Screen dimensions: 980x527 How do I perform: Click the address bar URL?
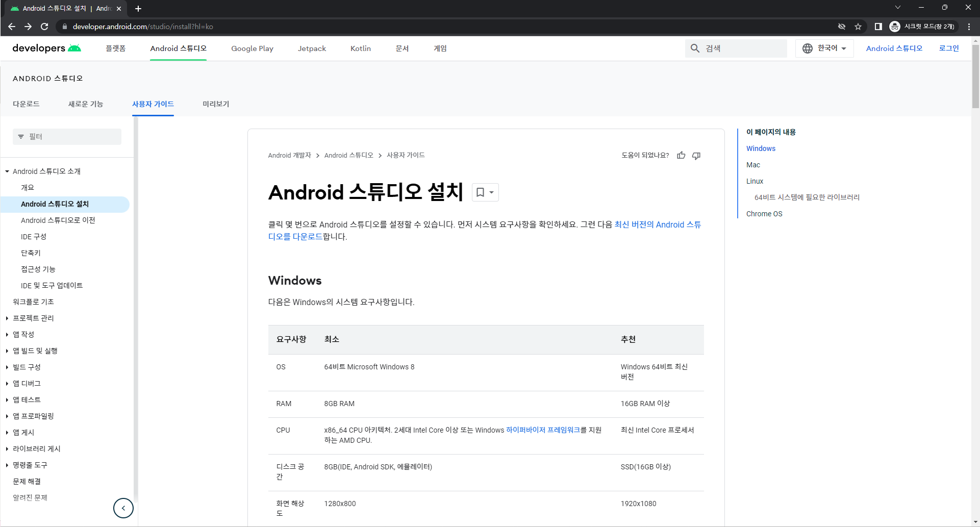point(143,27)
